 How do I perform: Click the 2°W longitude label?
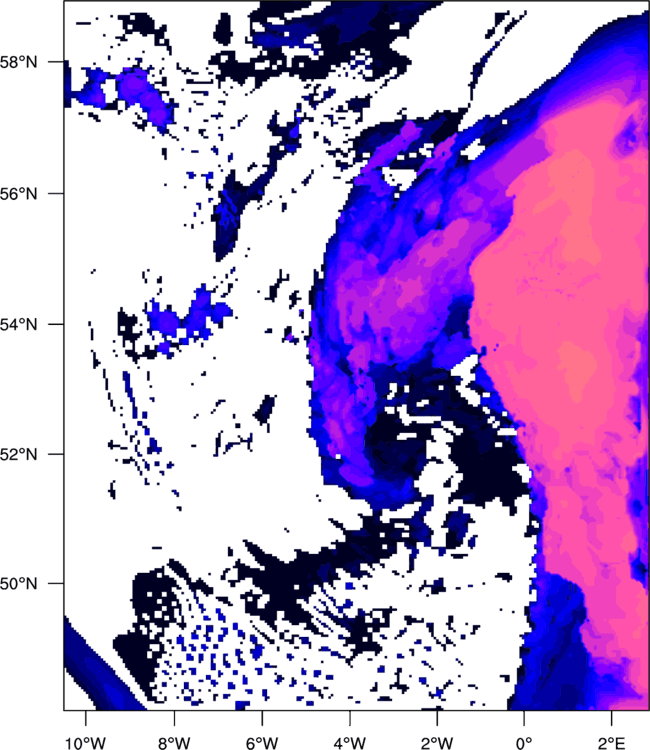click(x=437, y=743)
